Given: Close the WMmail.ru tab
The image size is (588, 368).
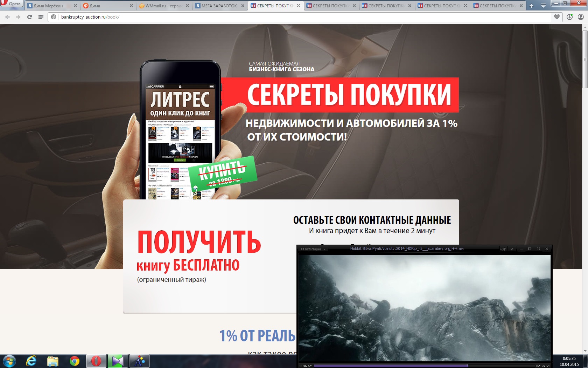Looking at the screenshot, I should pos(187,6).
